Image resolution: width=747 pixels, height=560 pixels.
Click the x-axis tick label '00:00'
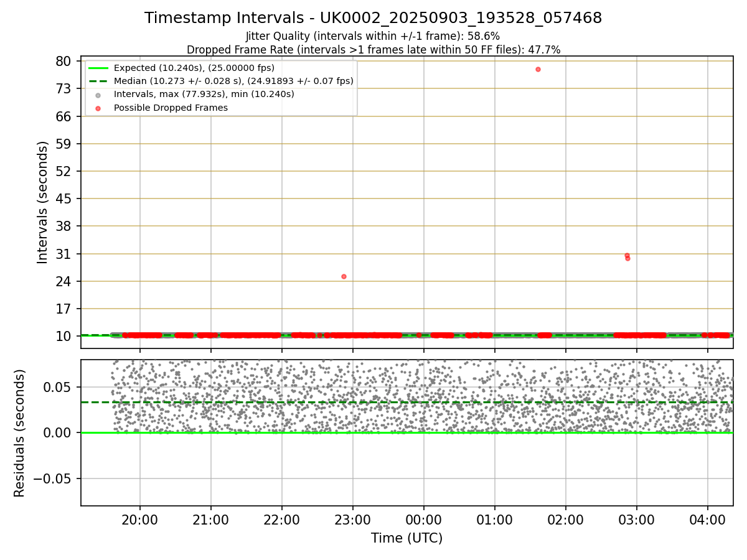click(x=424, y=520)
